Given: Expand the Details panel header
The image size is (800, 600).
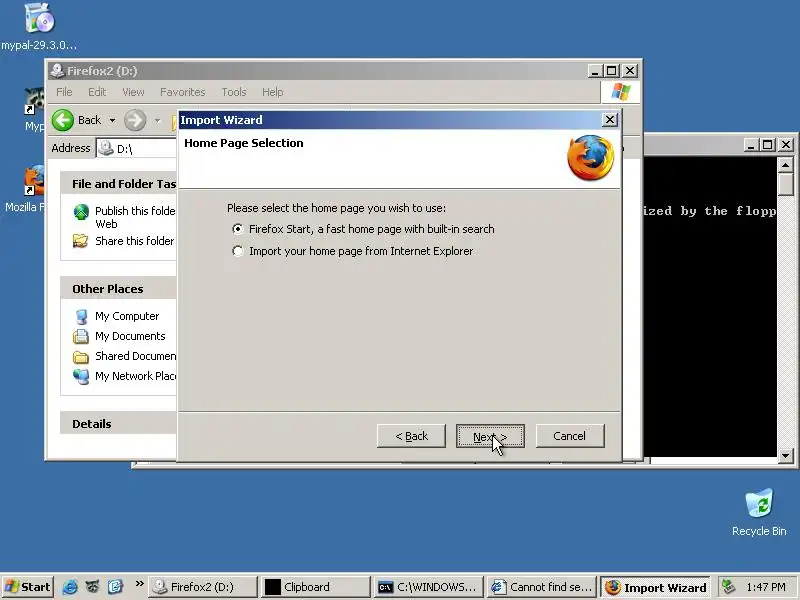Looking at the screenshot, I should pyautogui.click(x=118, y=423).
